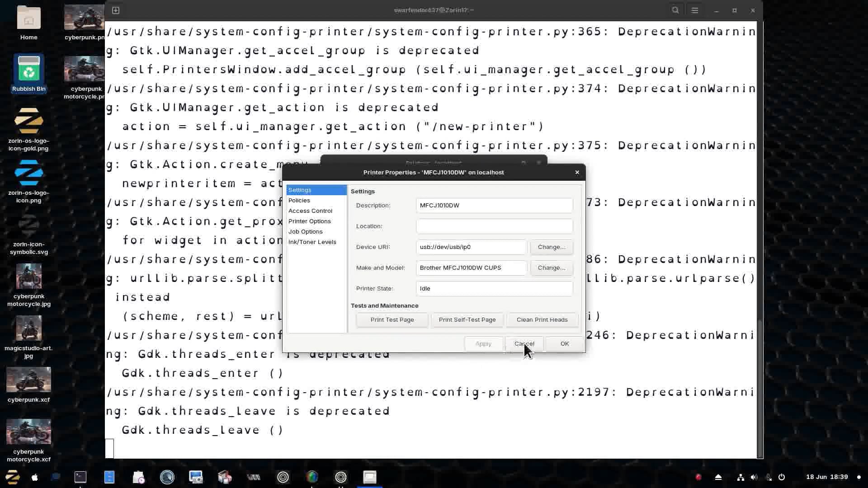
Task: Open the colorful globe icon in taskbar
Action: click(312, 477)
